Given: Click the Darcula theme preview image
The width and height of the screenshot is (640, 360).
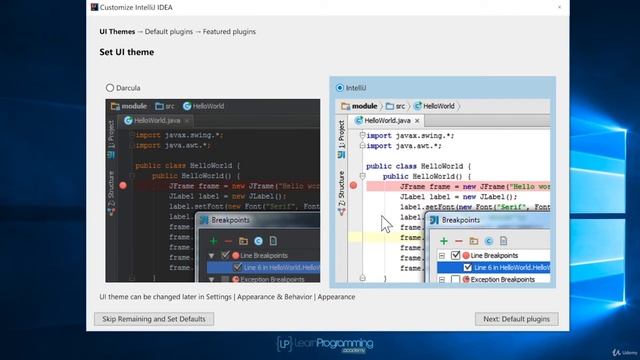Looking at the screenshot, I should pyautogui.click(x=213, y=191).
